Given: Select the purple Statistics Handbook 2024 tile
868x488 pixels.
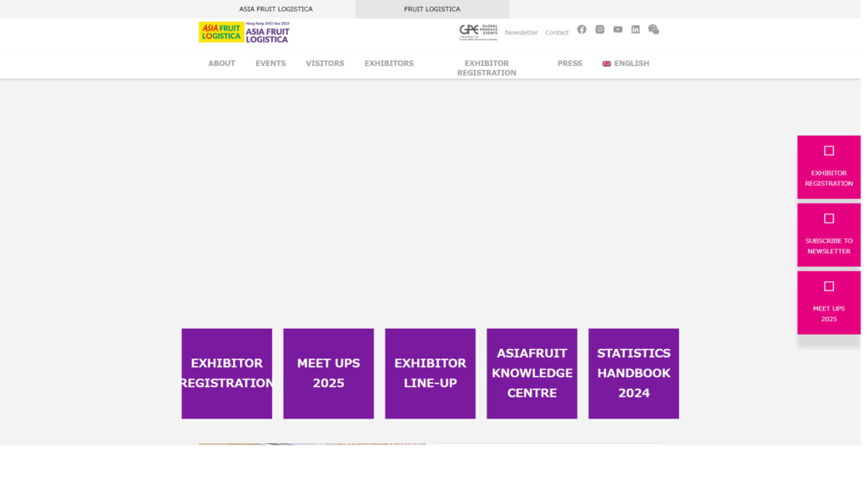Looking at the screenshot, I should tap(633, 374).
